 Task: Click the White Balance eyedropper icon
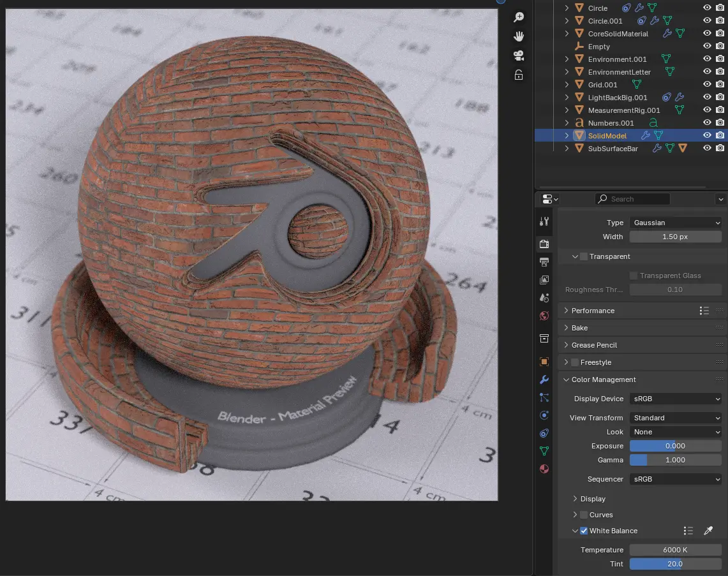(708, 531)
